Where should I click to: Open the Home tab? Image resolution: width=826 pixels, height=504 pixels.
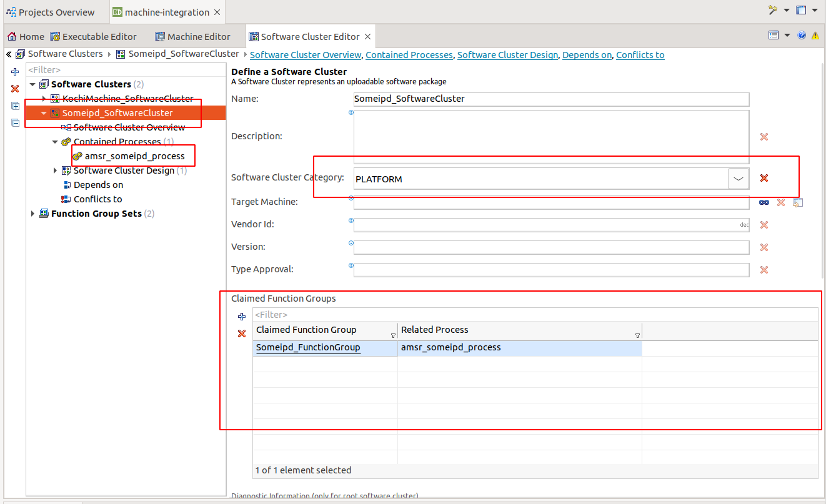click(x=26, y=37)
